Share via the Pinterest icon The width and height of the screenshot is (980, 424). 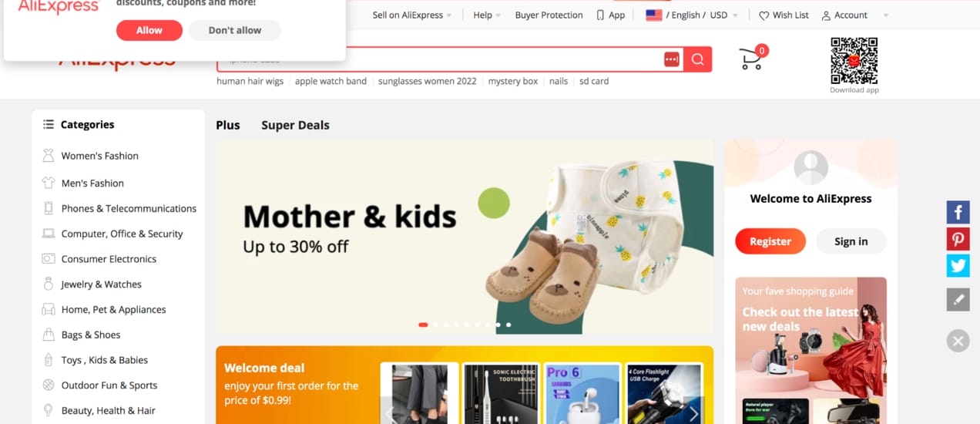point(958,239)
